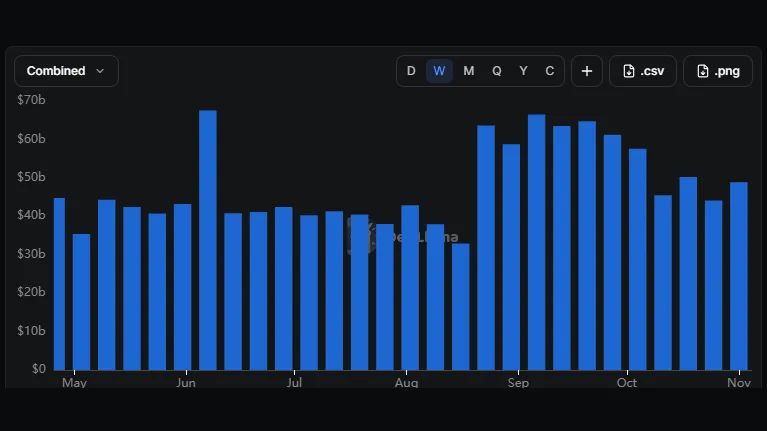Download the chart as .csv
The width and height of the screenshot is (767, 431).
tap(643, 71)
